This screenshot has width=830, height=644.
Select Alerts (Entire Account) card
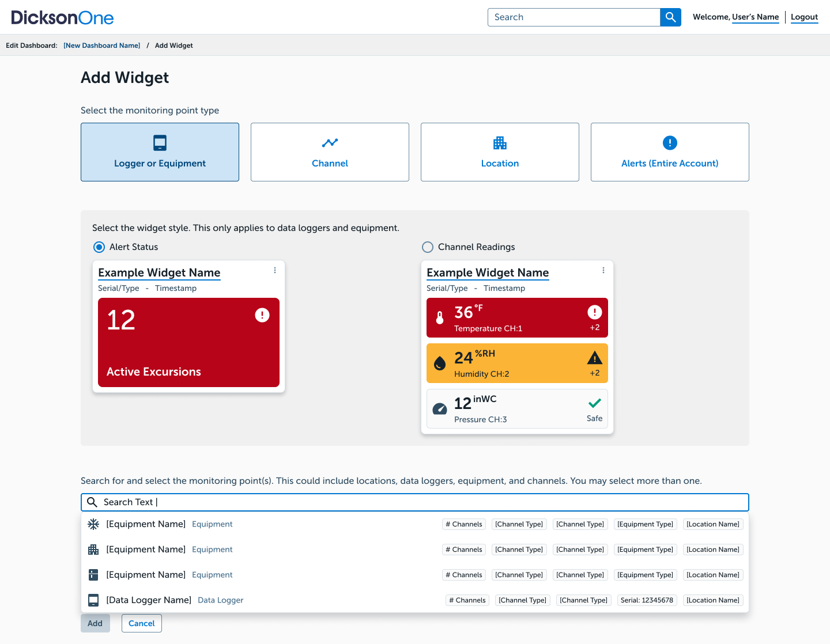point(670,152)
